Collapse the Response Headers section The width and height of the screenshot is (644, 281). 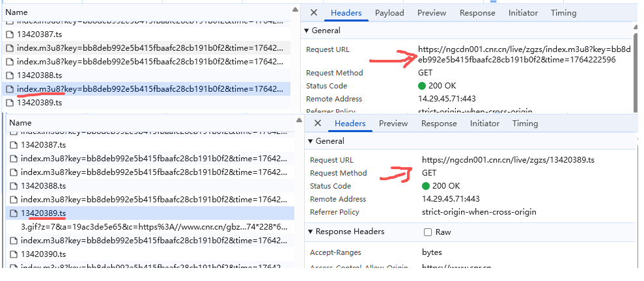[x=311, y=232]
